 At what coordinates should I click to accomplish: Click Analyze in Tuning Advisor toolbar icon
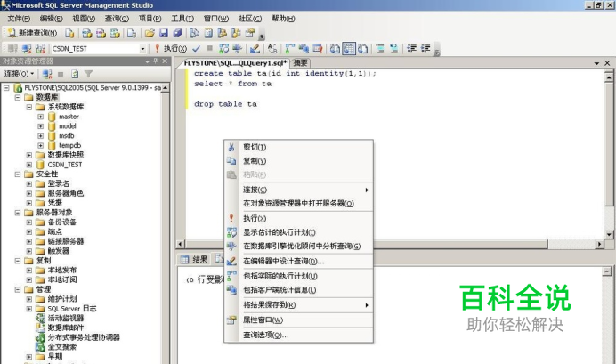coord(238,48)
